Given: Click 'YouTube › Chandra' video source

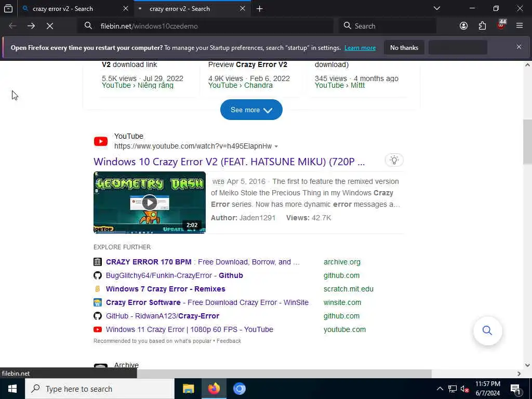Looking at the screenshot, I should click(240, 86).
